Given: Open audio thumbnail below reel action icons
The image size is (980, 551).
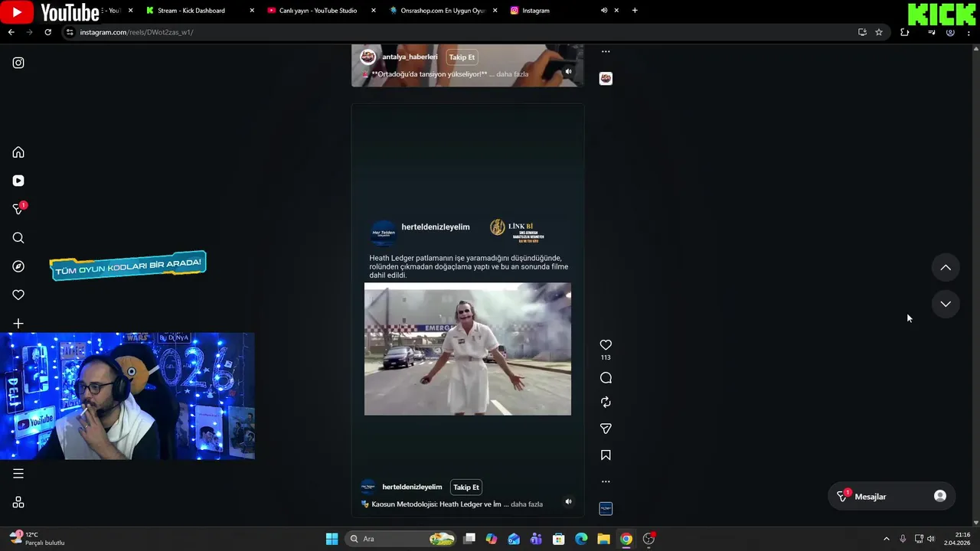Looking at the screenshot, I should click(x=606, y=509).
